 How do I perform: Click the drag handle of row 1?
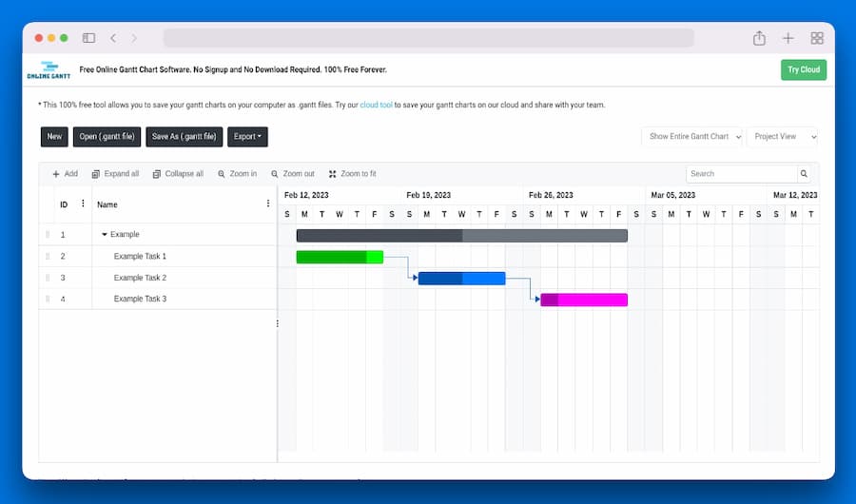coord(48,234)
